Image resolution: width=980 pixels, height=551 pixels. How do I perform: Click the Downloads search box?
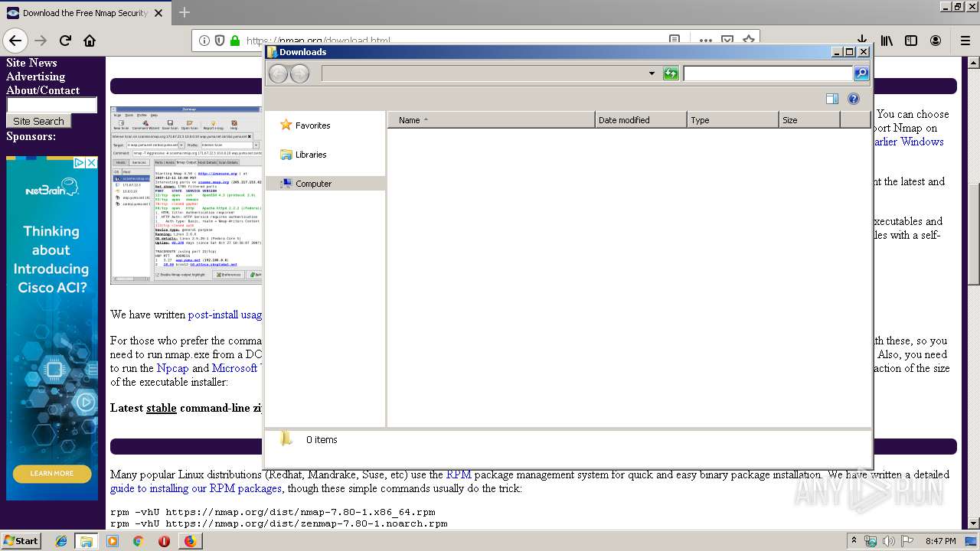point(768,73)
